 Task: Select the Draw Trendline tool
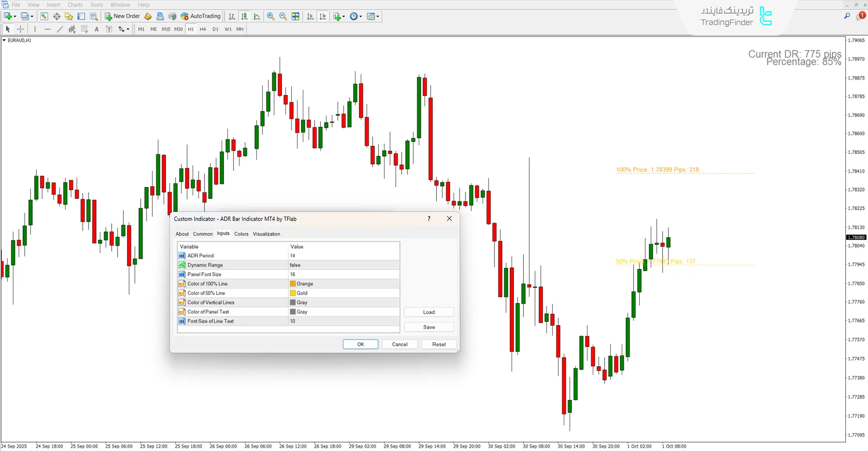coord(59,29)
